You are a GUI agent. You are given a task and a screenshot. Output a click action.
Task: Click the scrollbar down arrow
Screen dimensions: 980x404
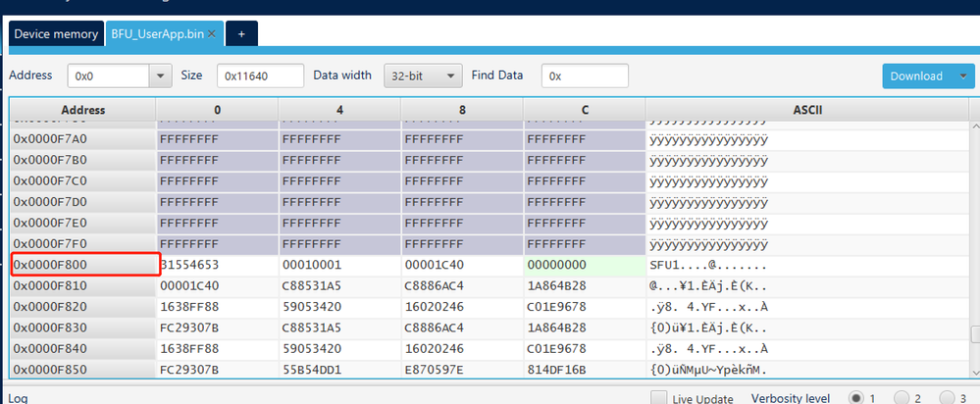[x=974, y=372]
